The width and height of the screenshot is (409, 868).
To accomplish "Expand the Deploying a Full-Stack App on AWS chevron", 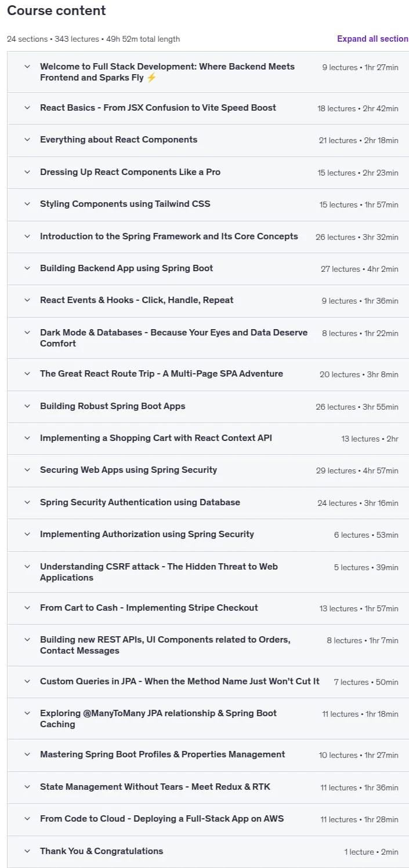I will [27, 819].
